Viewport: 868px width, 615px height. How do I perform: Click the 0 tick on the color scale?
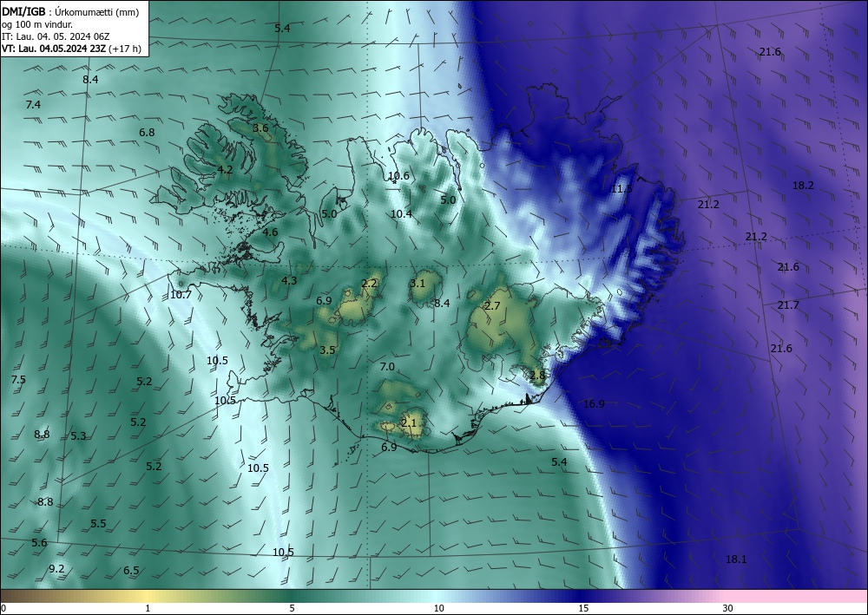tap(3, 608)
